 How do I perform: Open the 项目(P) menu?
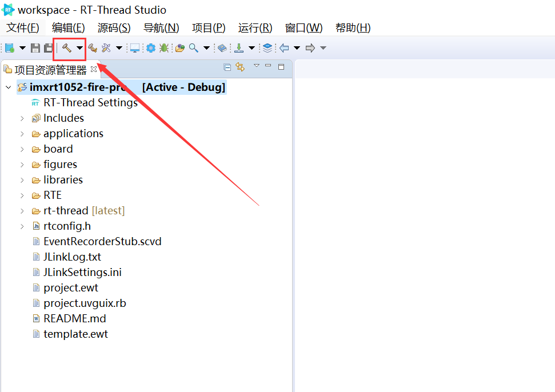[x=208, y=28]
